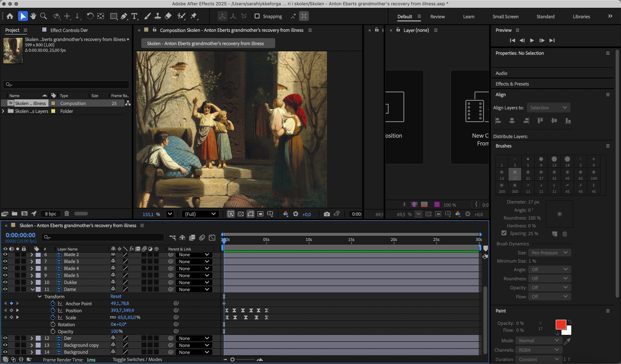Select the Hand tool
The height and width of the screenshot is (364, 621).
point(33,16)
